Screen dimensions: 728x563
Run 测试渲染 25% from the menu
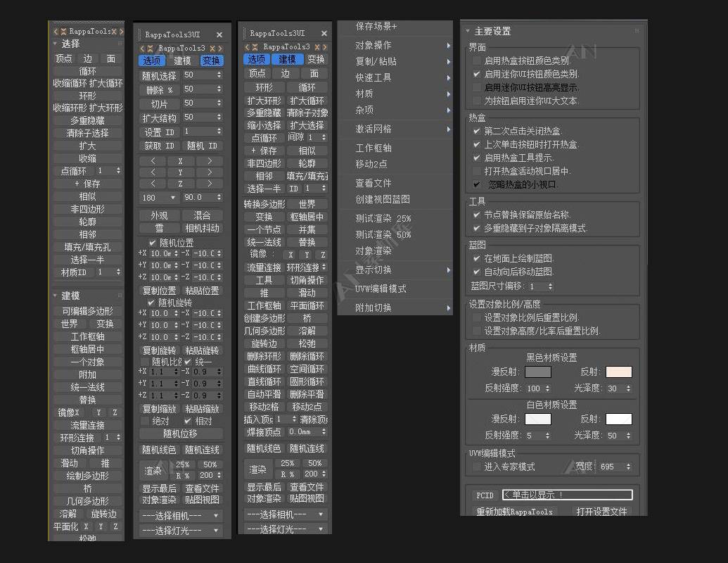pyautogui.click(x=383, y=218)
